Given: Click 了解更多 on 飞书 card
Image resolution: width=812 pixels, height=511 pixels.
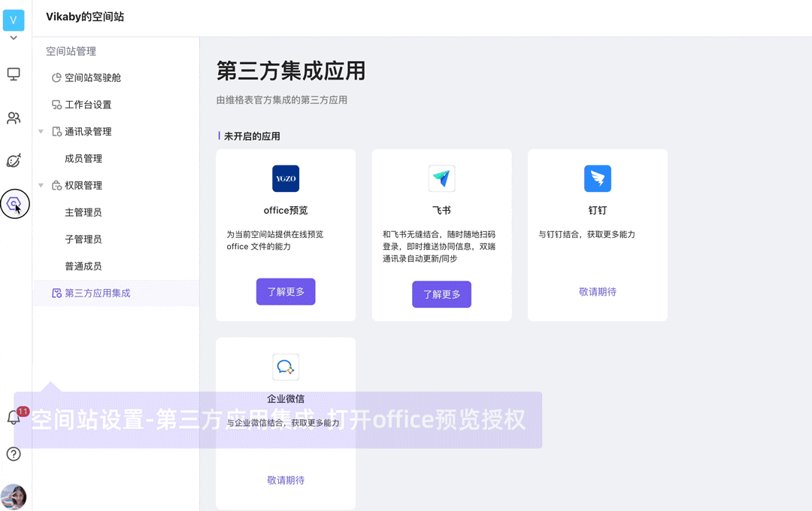Looking at the screenshot, I should (x=442, y=294).
